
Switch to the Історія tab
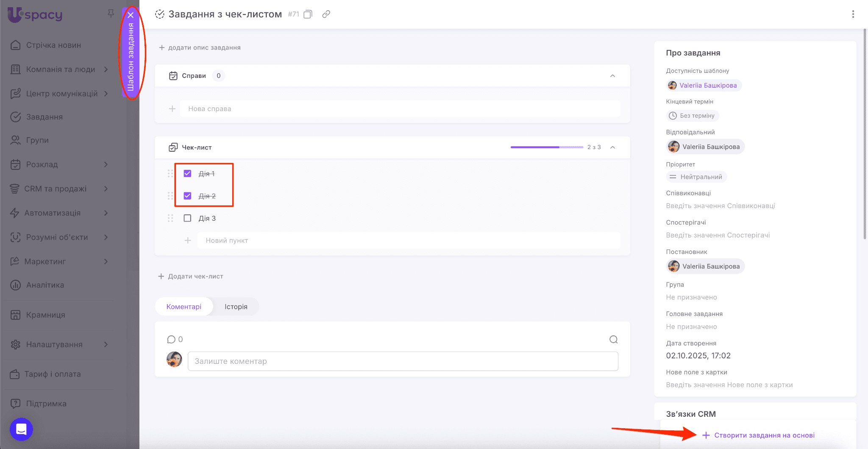236,307
